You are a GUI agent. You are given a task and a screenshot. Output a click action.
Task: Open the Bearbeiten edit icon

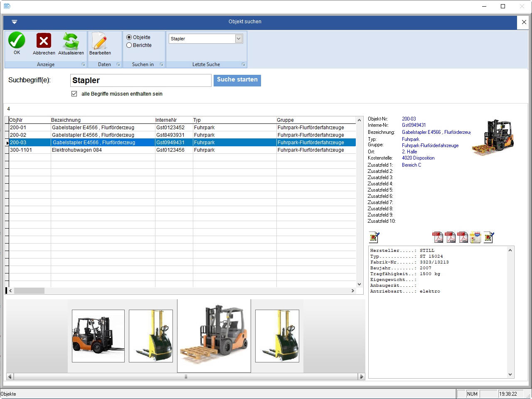[100, 41]
